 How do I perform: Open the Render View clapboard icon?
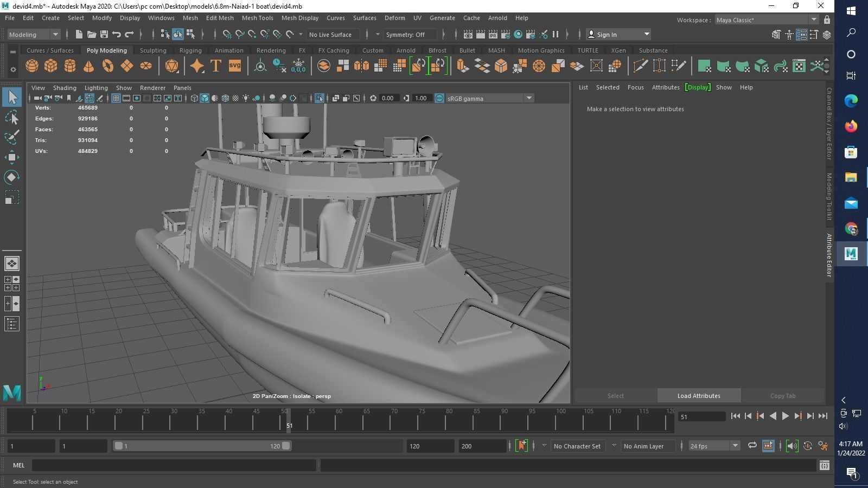coord(468,34)
